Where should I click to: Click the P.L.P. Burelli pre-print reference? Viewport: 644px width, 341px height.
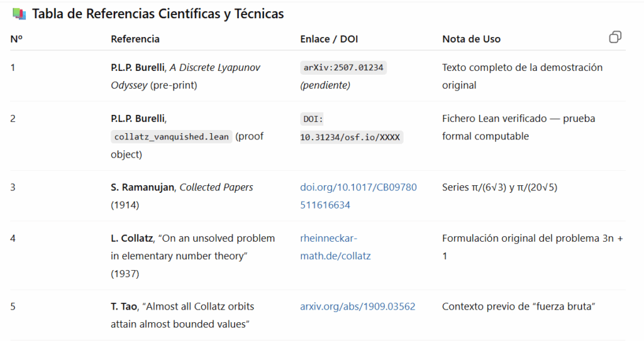(186, 77)
